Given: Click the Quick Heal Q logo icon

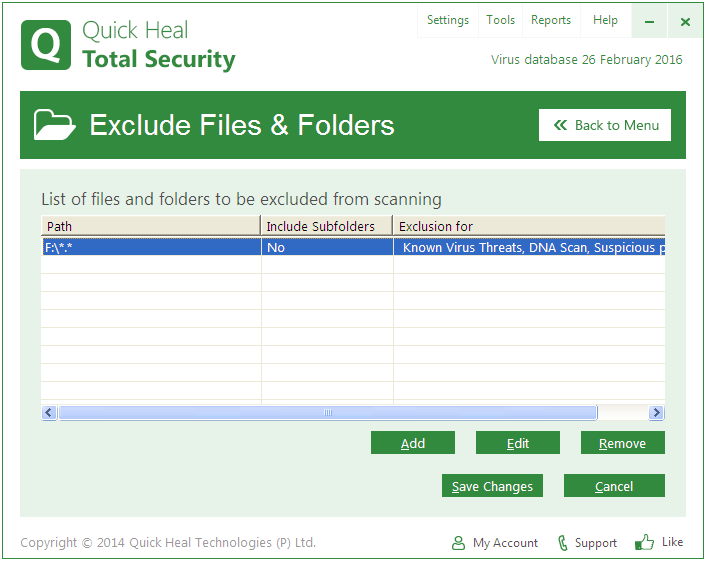Looking at the screenshot, I should pyautogui.click(x=46, y=45).
